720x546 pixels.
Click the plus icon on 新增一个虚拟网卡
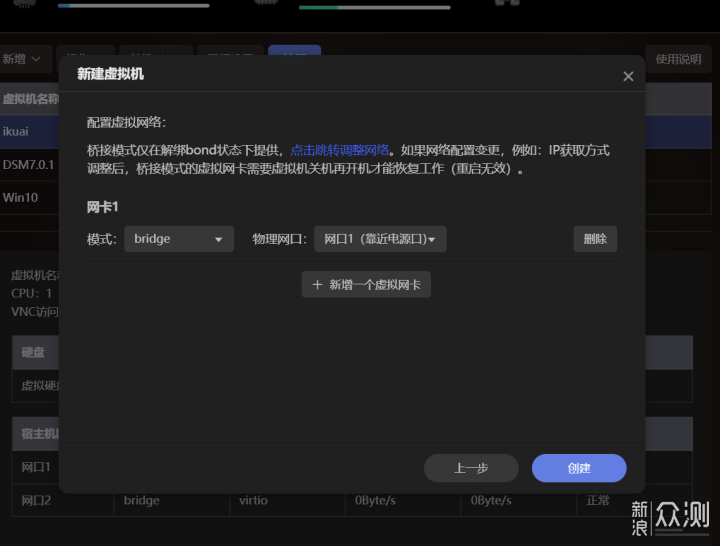317,285
